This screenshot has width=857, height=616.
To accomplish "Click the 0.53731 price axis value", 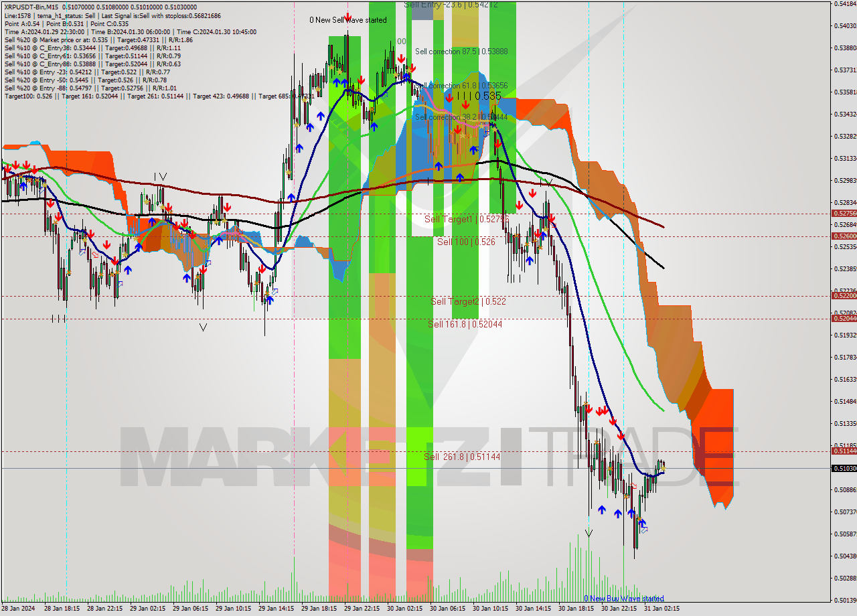I will [846, 70].
